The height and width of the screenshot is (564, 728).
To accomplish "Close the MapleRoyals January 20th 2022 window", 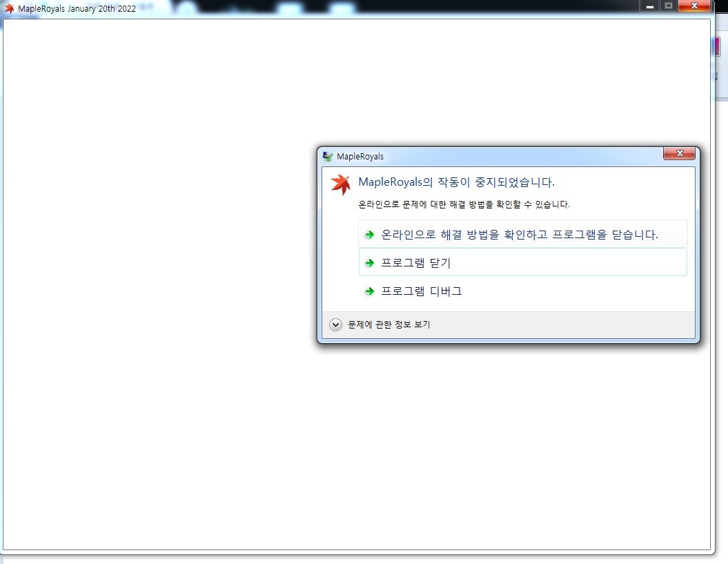I will (693, 6).
